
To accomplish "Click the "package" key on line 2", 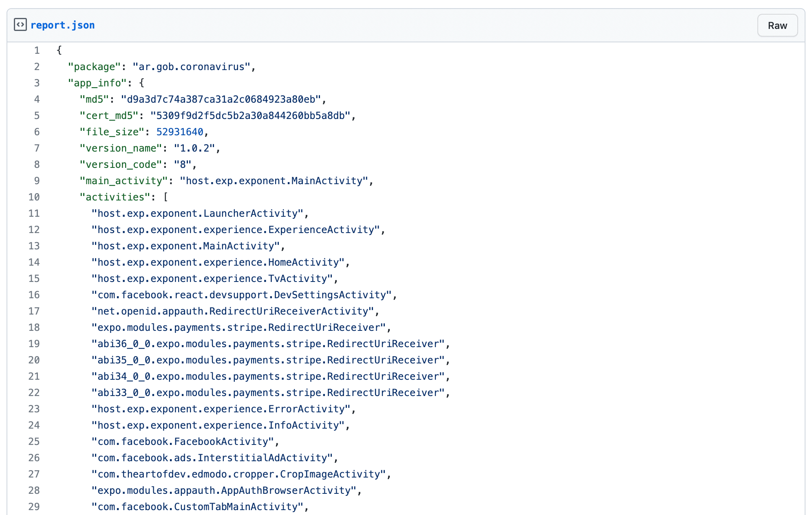I will (94, 67).
